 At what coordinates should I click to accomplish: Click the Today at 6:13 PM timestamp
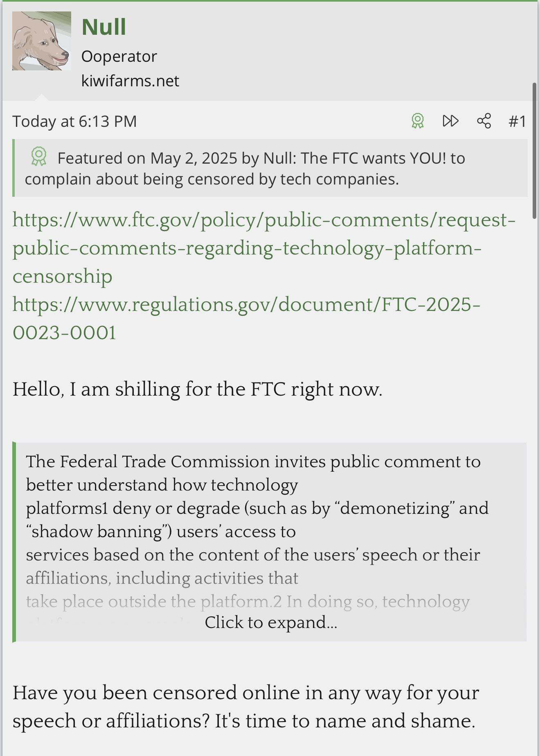(74, 122)
